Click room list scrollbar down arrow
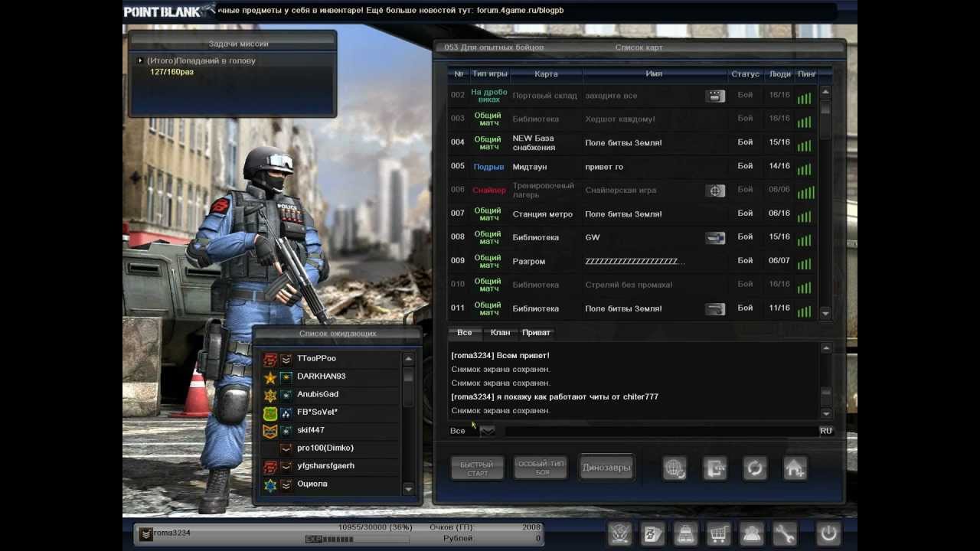 (825, 313)
